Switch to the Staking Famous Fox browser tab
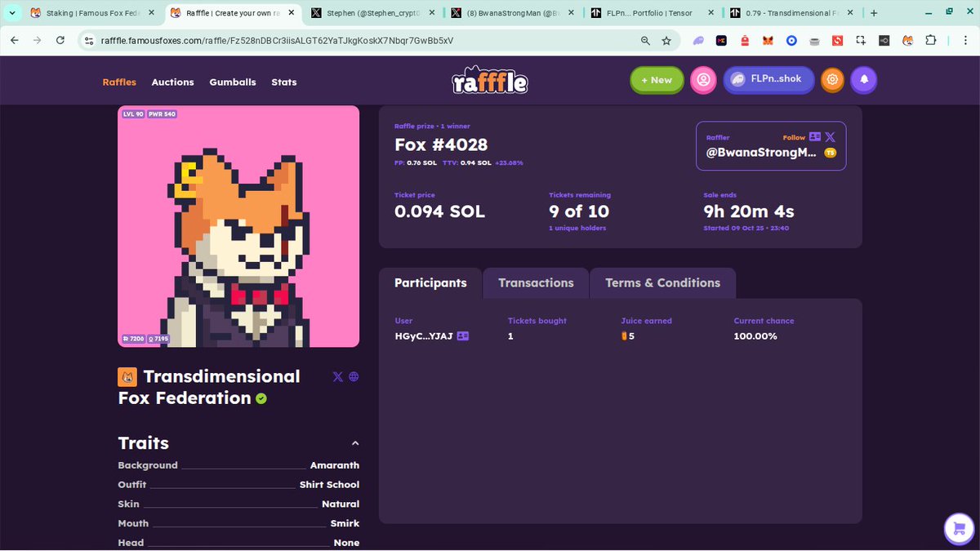The image size is (980, 551). coord(92,13)
